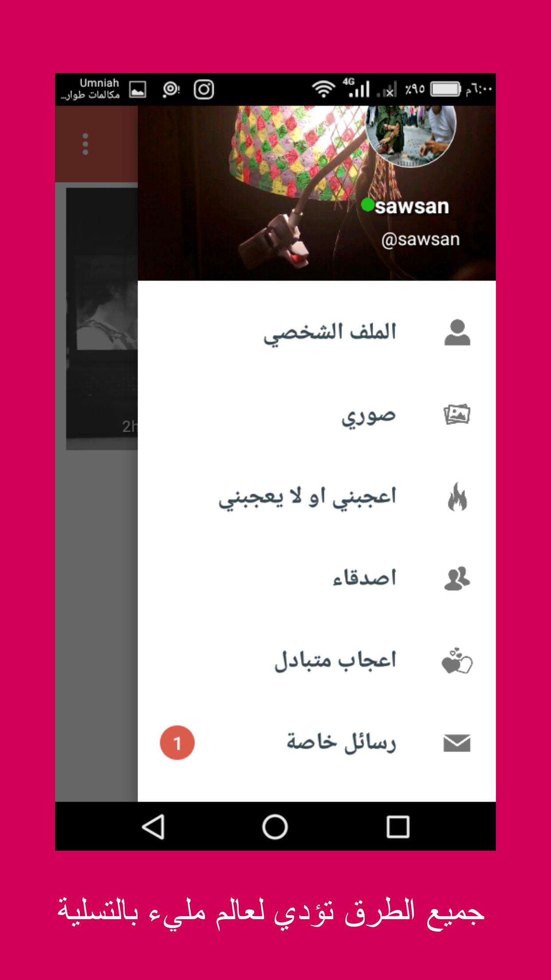Viewport: 551px width, 980px height.
Task: Tap the @sawsan username handle
Action: [420, 240]
